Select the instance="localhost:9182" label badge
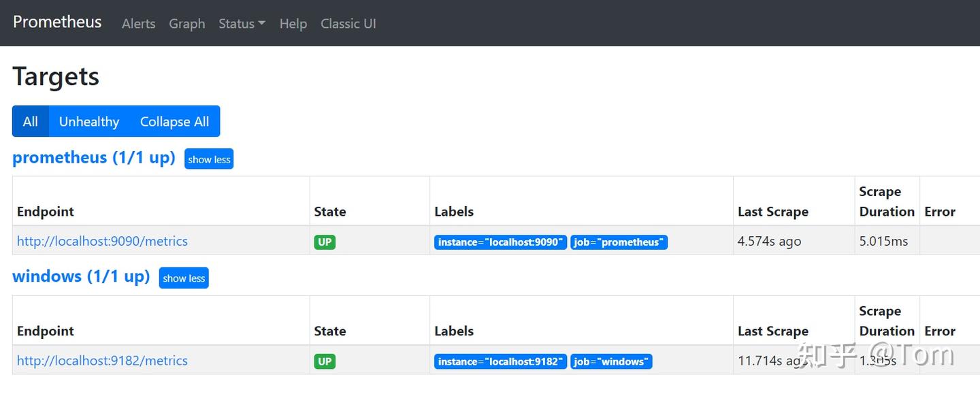Image resolution: width=980 pixels, height=394 pixels. tap(500, 361)
